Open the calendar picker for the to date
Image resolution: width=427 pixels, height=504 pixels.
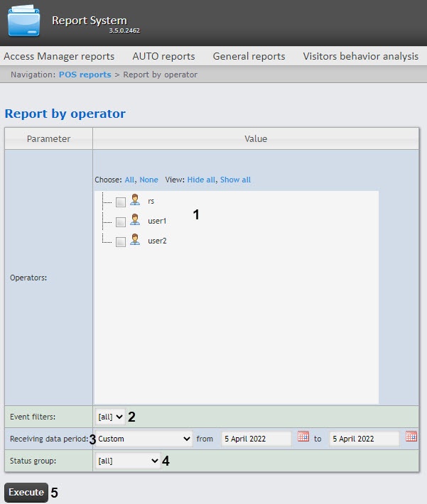411,437
